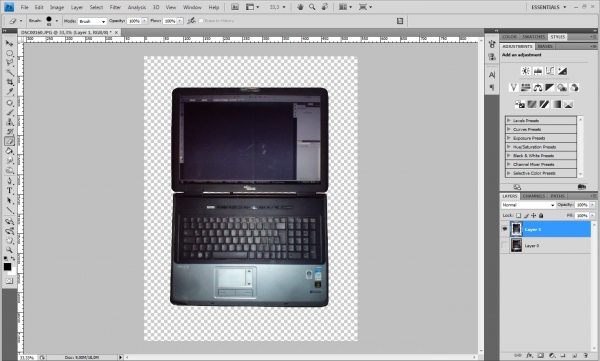The width and height of the screenshot is (600, 361).
Task: Toggle lock position
Action: tap(533, 216)
